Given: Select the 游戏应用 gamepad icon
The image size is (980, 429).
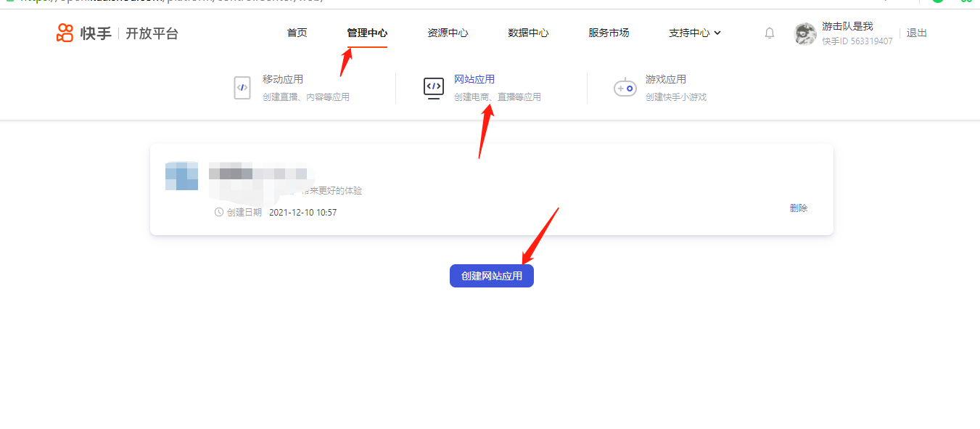Looking at the screenshot, I should [625, 88].
